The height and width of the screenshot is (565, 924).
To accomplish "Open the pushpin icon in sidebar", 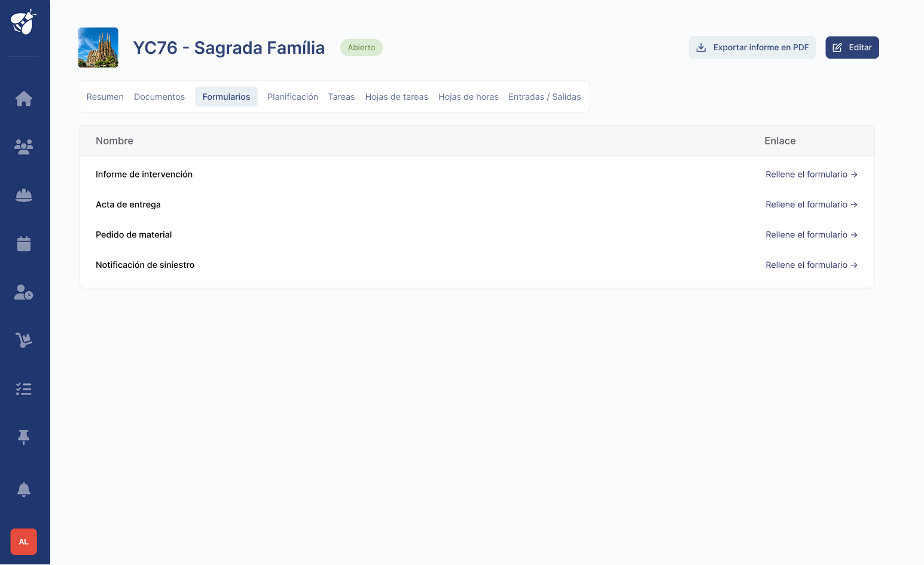I will click(x=24, y=438).
